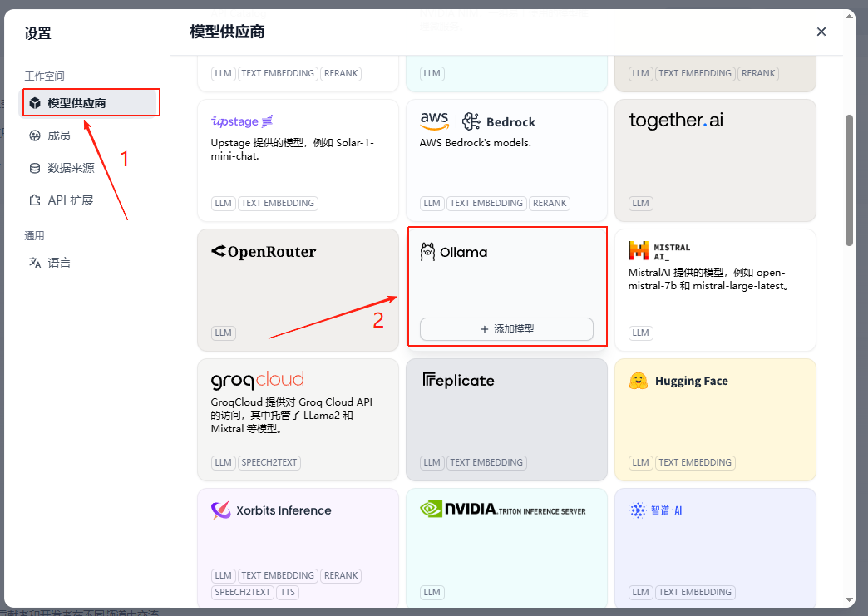
Task: Click the Upstage logo
Action: click(x=242, y=121)
